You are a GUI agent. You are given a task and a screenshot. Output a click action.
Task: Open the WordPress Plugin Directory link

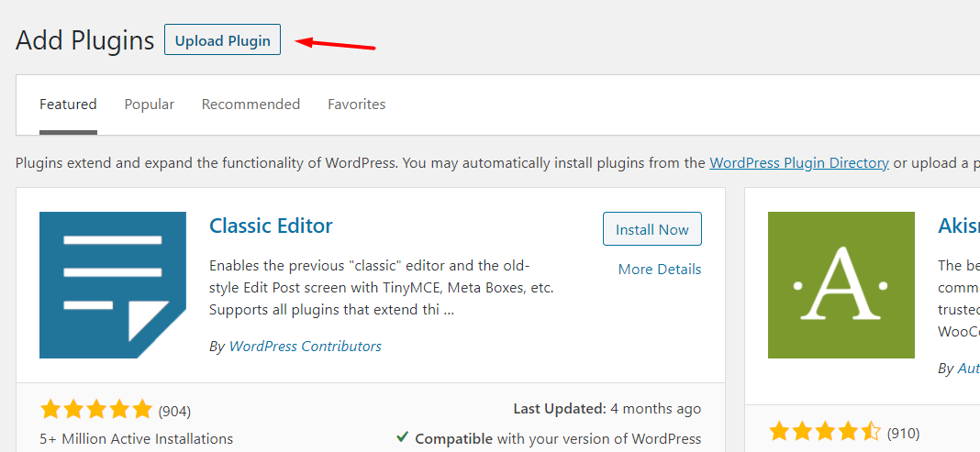(x=798, y=163)
